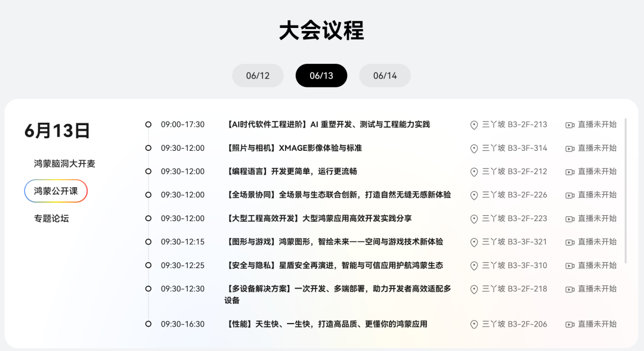Switch to the 06/12 date tab
The width and height of the screenshot is (644, 351).
pos(258,76)
